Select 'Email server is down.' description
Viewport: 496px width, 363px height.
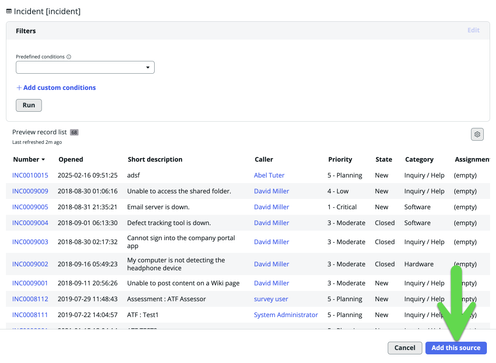coord(158,207)
